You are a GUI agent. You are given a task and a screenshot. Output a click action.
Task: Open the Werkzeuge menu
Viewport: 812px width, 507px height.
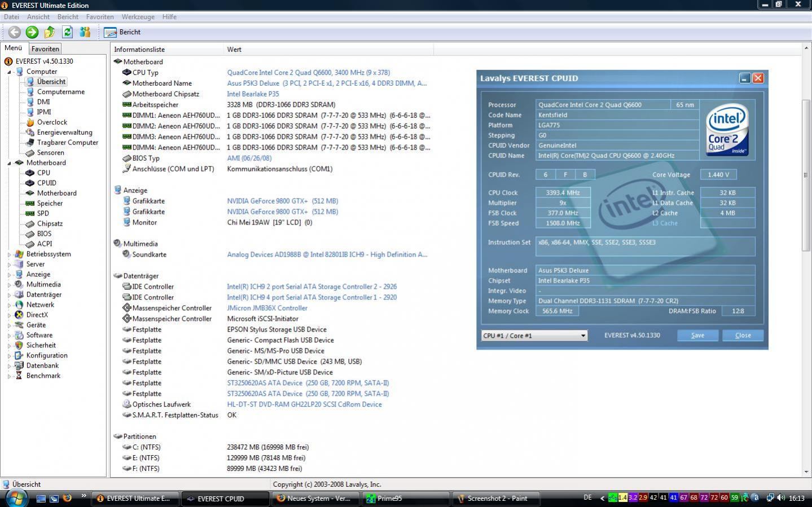point(138,17)
